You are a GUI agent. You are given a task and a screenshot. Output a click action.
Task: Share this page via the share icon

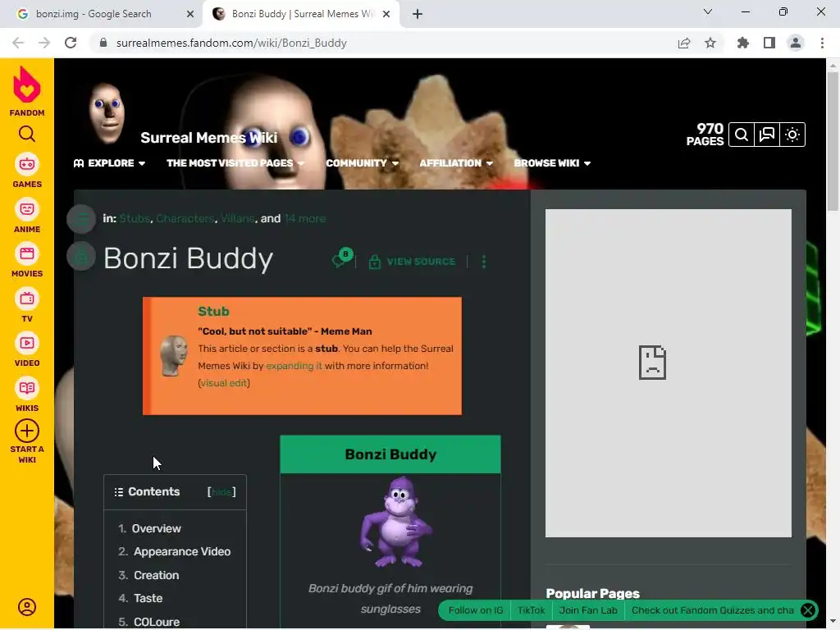[x=684, y=43]
